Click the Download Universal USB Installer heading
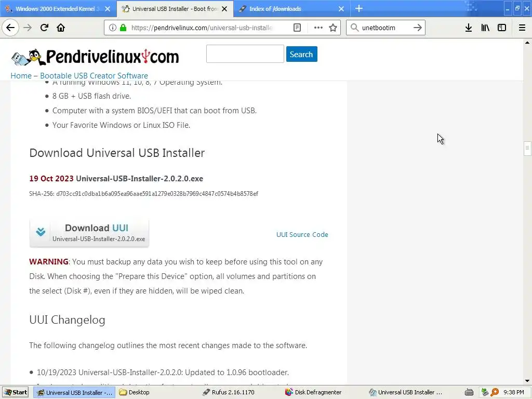Screen dimensions: 532x399 point(117,153)
